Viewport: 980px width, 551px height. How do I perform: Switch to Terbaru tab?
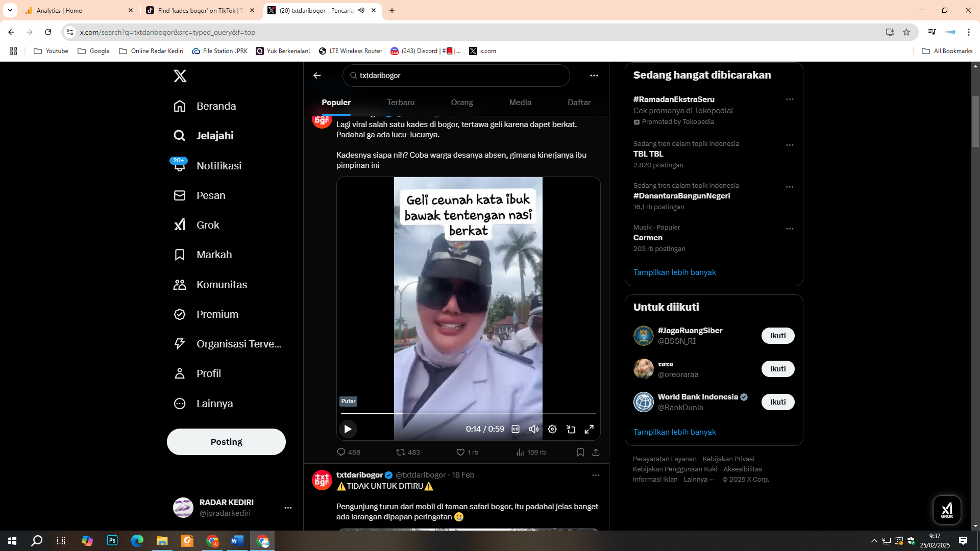401,103
